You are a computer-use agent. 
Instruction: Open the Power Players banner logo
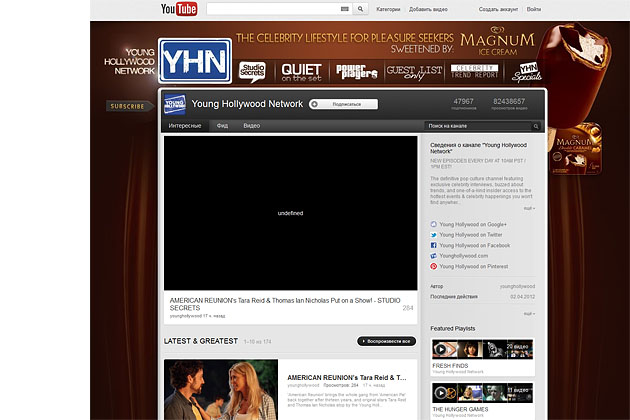356,70
